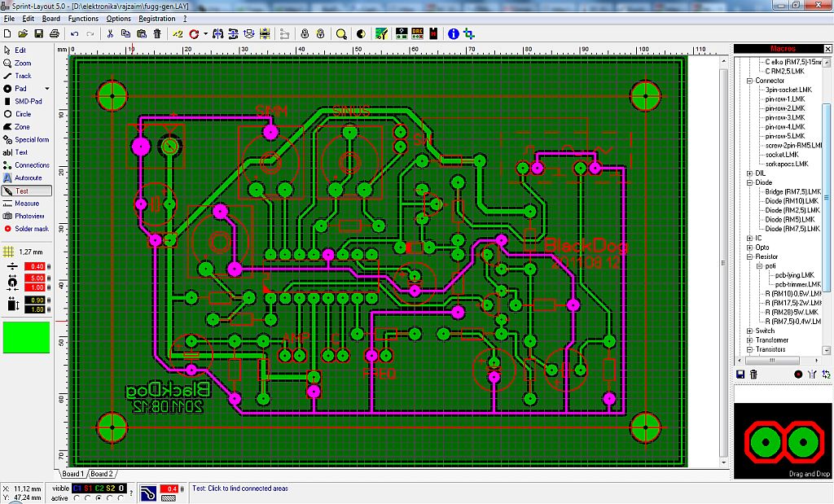Set C1 layer as active
Screen dimensions: 834x504
coord(77,497)
